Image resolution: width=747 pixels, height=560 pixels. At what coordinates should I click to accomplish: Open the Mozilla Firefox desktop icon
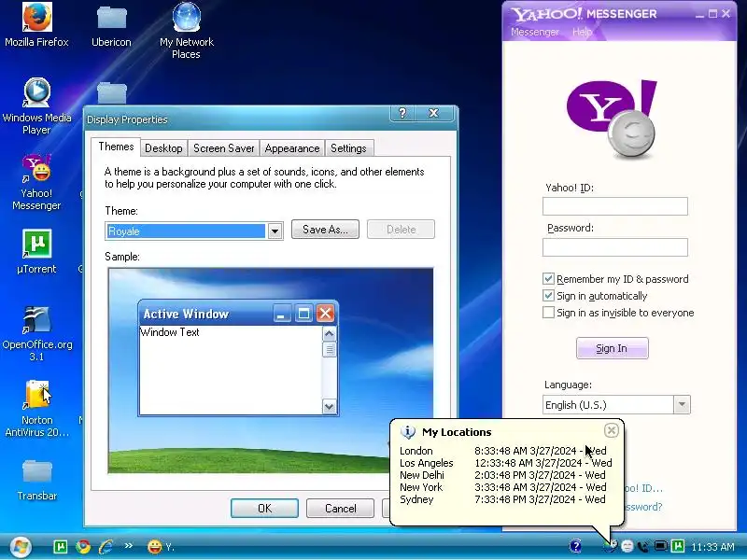36,25
